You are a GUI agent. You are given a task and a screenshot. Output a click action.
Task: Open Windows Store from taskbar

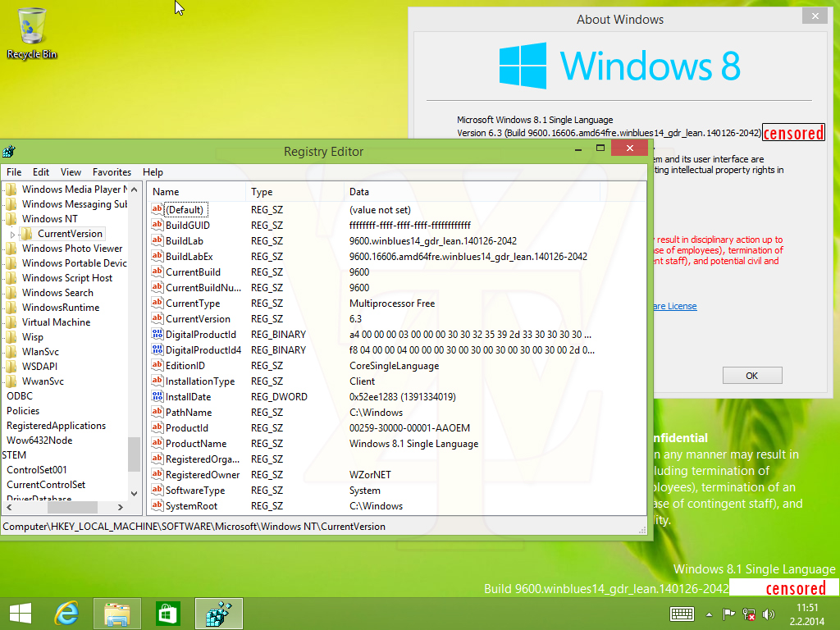tap(167, 614)
